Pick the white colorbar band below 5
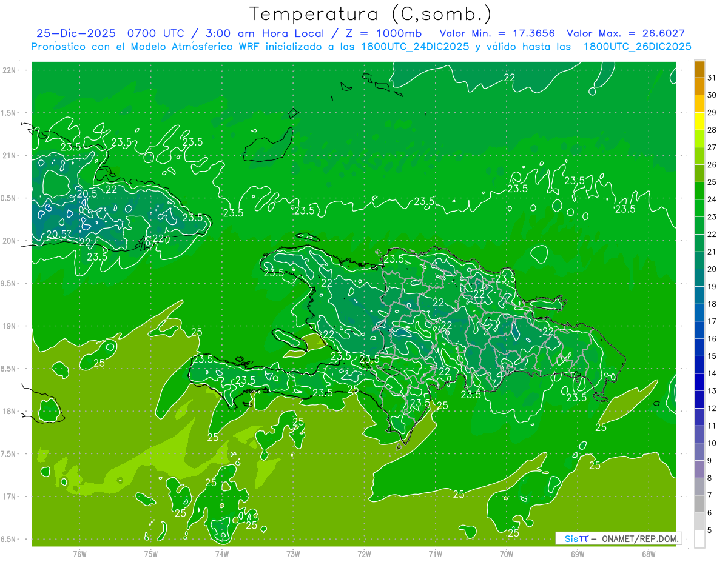Image resolution: width=728 pixels, height=562 pixels. pos(699,539)
